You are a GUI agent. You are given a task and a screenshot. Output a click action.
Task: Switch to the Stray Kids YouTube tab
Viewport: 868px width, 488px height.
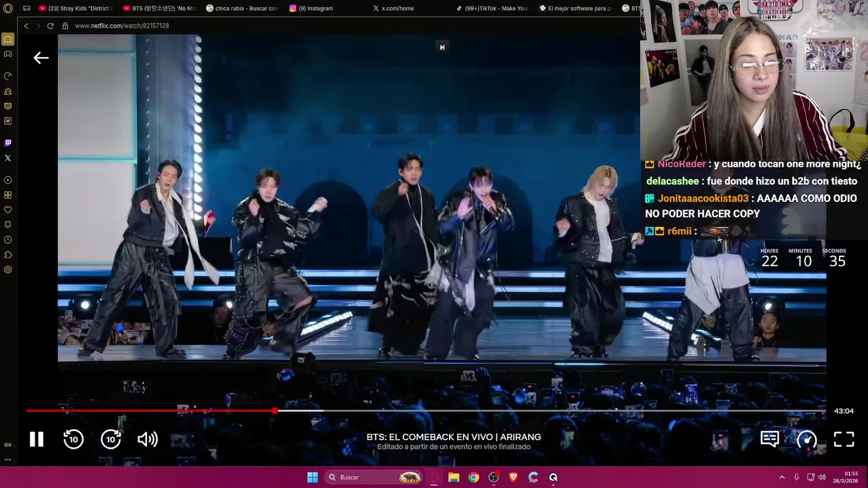click(75, 8)
